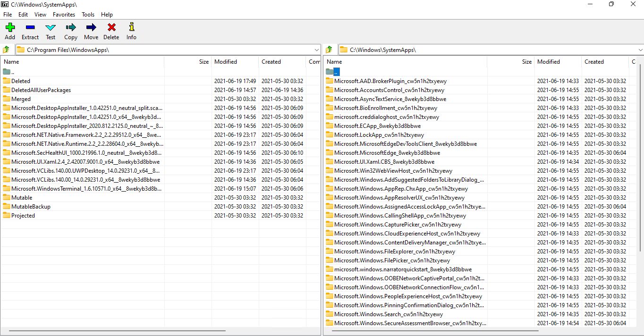
Task: Click the Delete toolbar icon
Action: (111, 27)
